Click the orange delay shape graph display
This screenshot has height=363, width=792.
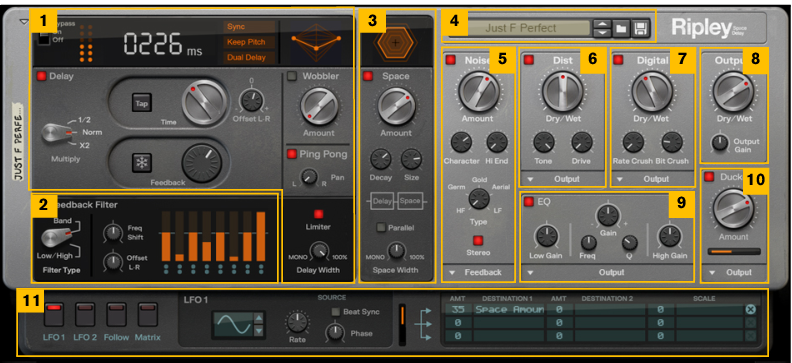pos(316,42)
